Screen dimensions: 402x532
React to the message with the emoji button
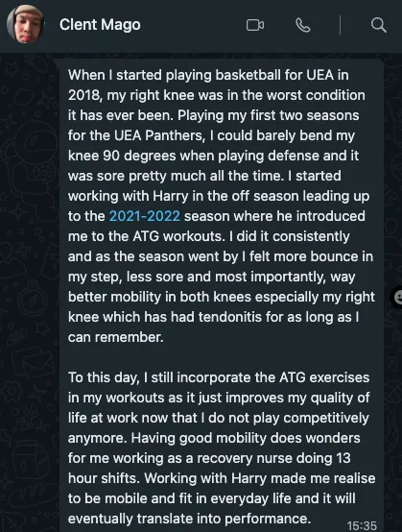point(397,297)
